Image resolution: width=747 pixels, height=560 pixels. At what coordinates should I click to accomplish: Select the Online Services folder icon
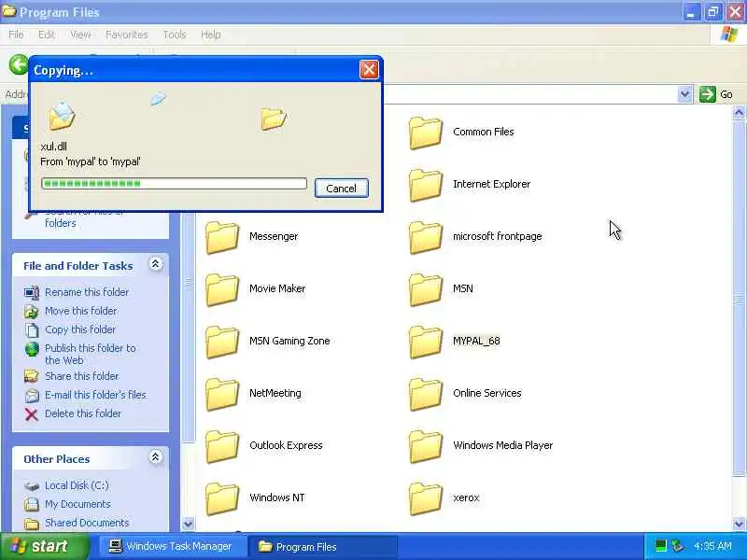coord(426,395)
